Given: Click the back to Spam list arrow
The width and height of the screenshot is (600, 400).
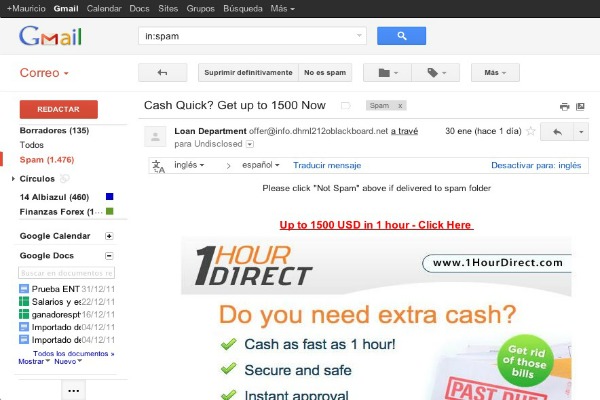Looking at the screenshot, I should (x=163, y=73).
